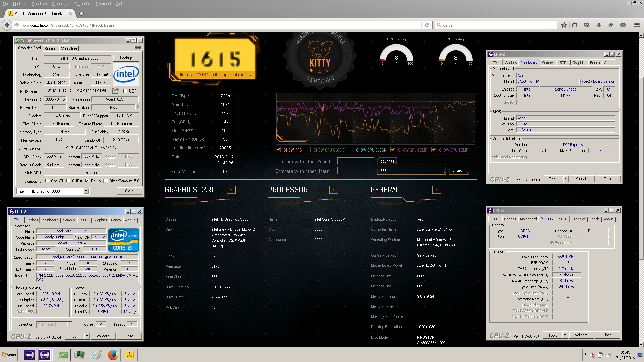Toggle the PhysX checkbox
This screenshot has width=644, height=362.
87,181
